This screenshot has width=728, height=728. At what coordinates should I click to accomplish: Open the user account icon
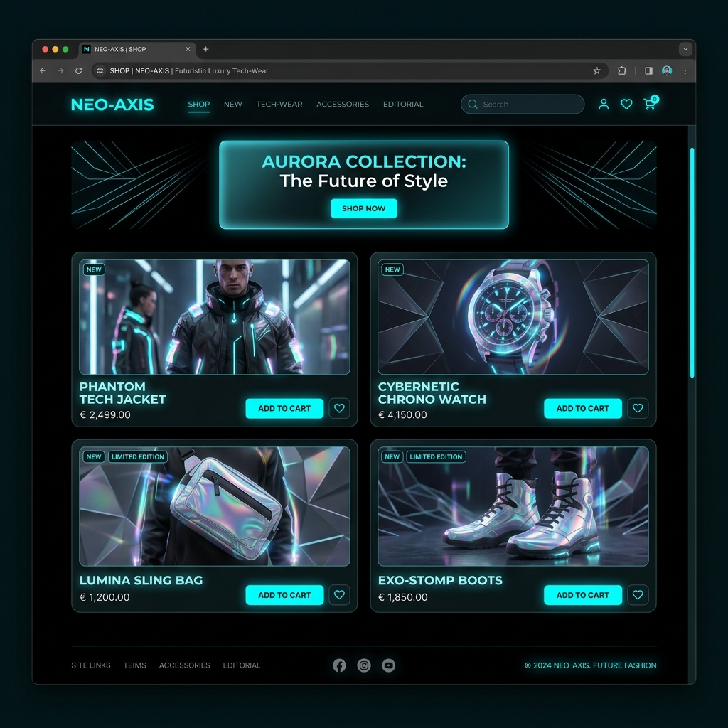(x=603, y=104)
